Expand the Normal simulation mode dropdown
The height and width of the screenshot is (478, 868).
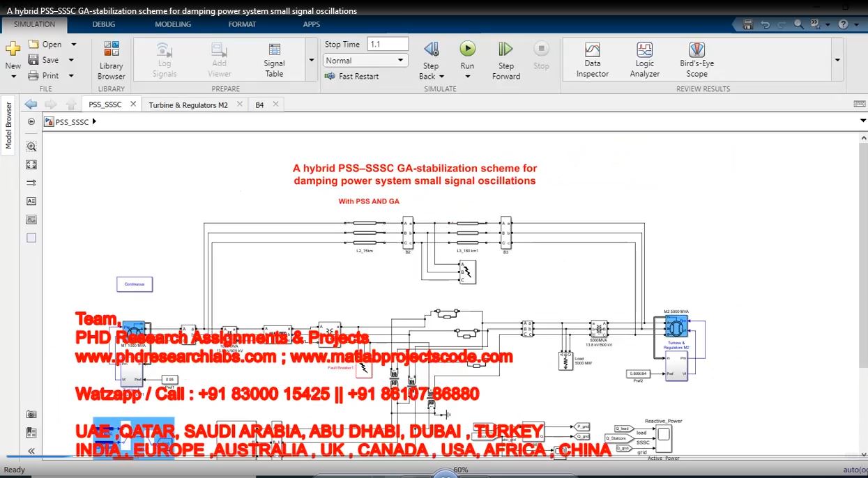tap(401, 61)
